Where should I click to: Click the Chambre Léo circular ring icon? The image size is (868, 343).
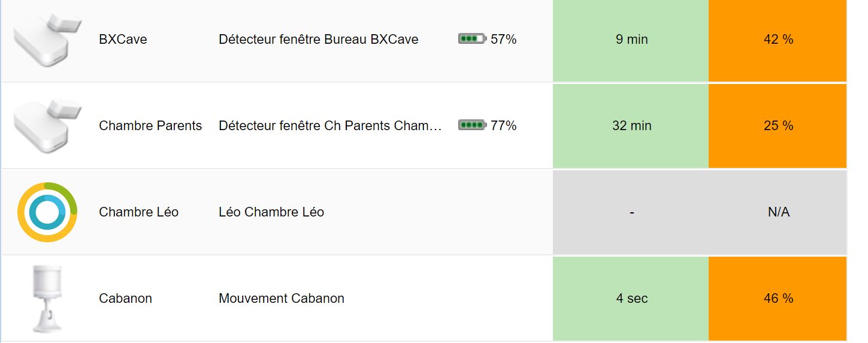(47, 212)
